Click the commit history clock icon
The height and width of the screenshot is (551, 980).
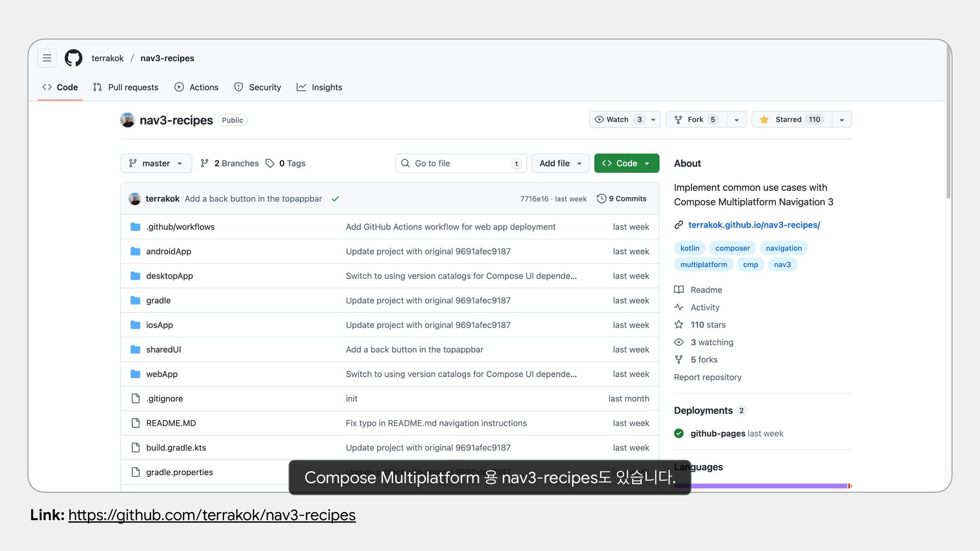pyautogui.click(x=601, y=198)
